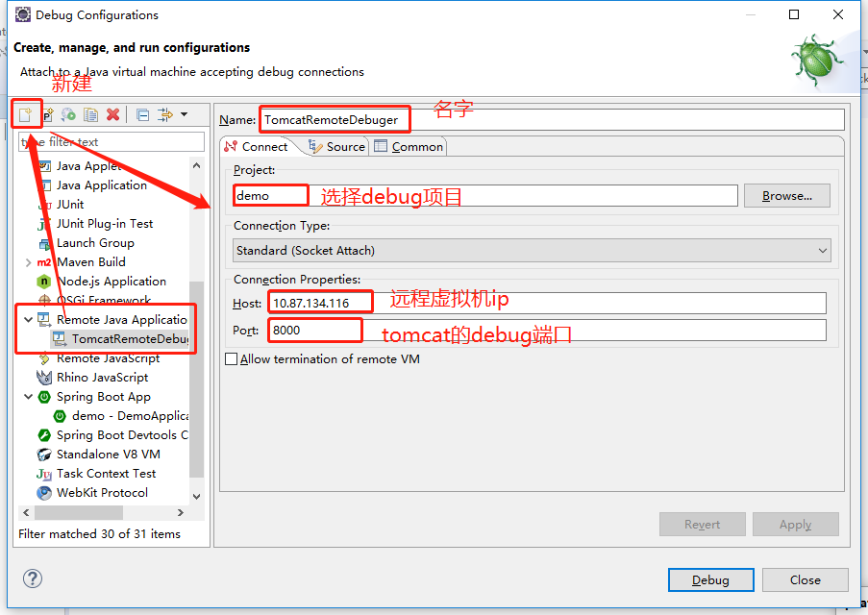Image resolution: width=868 pixels, height=615 pixels.
Task: Click the Filter launch configurations icon
Action: (165, 114)
